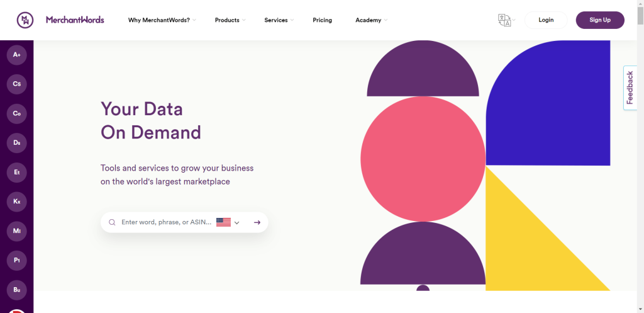Focus the keyword or ASIN search field

click(166, 222)
